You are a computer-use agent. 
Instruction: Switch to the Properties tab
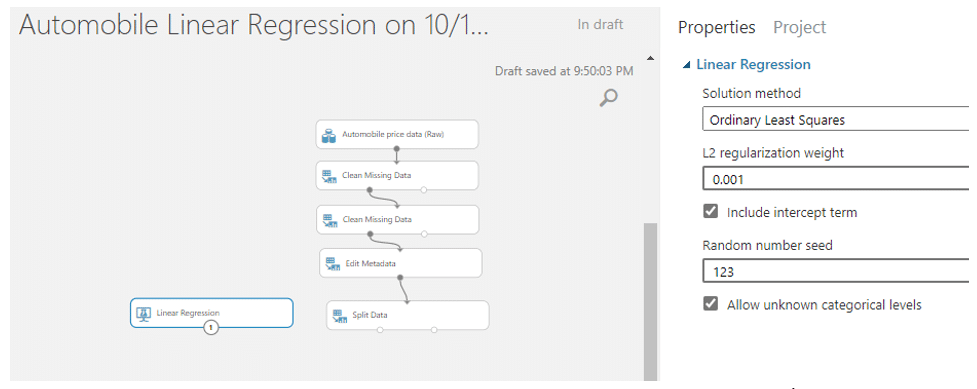(x=717, y=27)
